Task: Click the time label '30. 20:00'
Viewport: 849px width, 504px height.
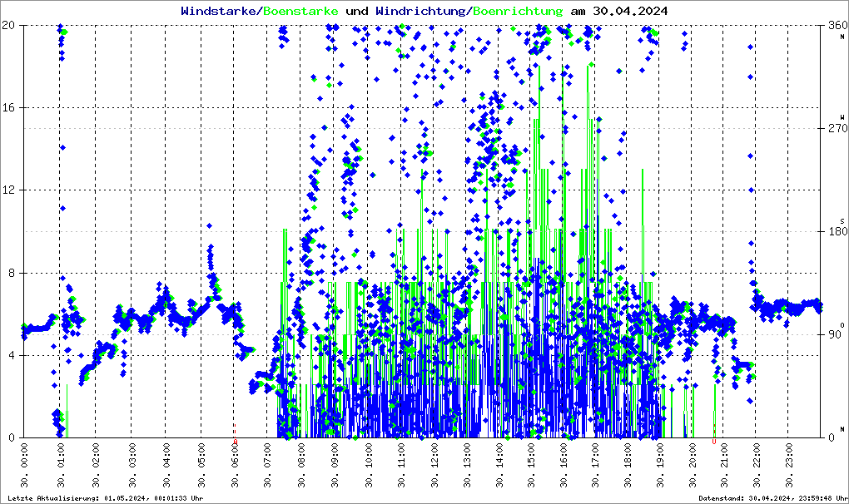Action: [693, 465]
